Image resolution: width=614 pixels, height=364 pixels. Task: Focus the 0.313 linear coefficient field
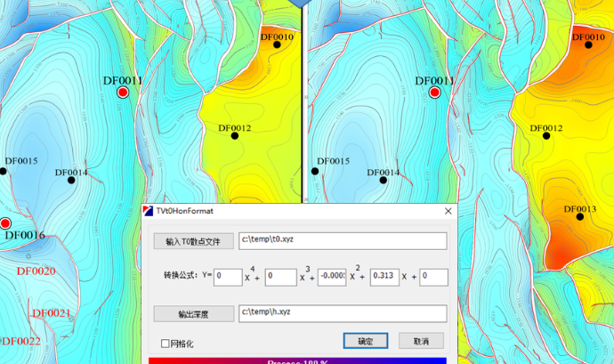tap(384, 277)
